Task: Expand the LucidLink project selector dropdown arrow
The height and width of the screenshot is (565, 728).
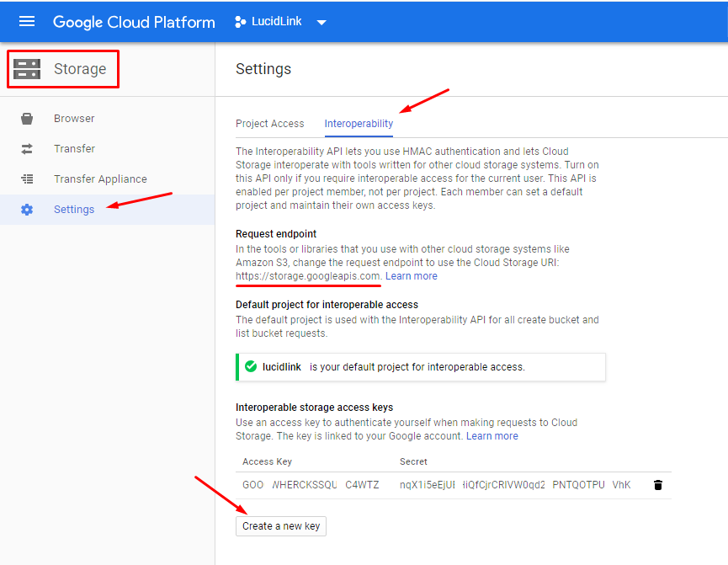Action: pyautogui.click(x=321, y=22)
